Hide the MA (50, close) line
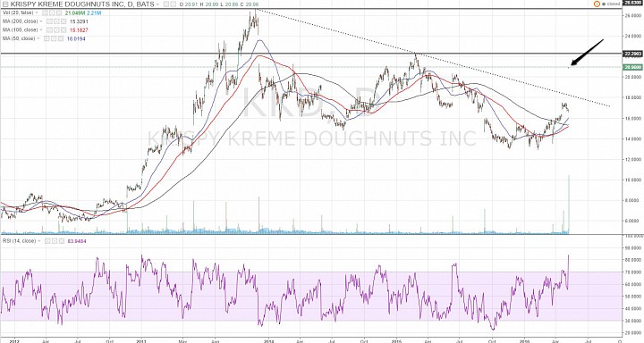The width and height of the screenshot is (644, 343). (x=47, y=38)
